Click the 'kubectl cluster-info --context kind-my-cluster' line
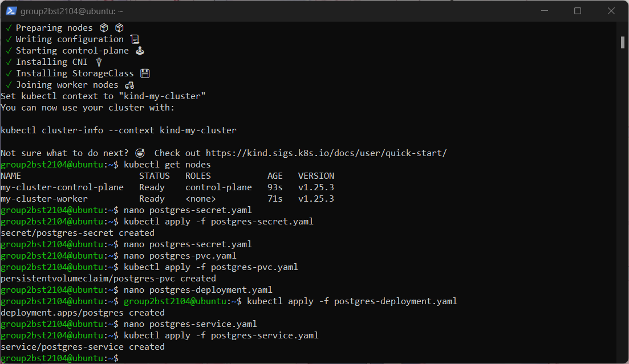 pyautogui.click(x=119, y=130)
